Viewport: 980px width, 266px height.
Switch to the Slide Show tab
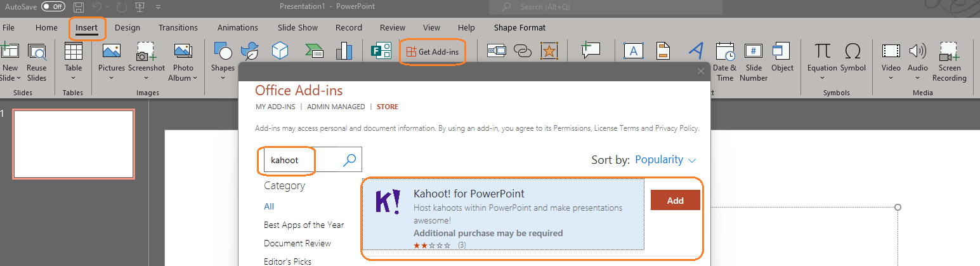click(297, 28)
